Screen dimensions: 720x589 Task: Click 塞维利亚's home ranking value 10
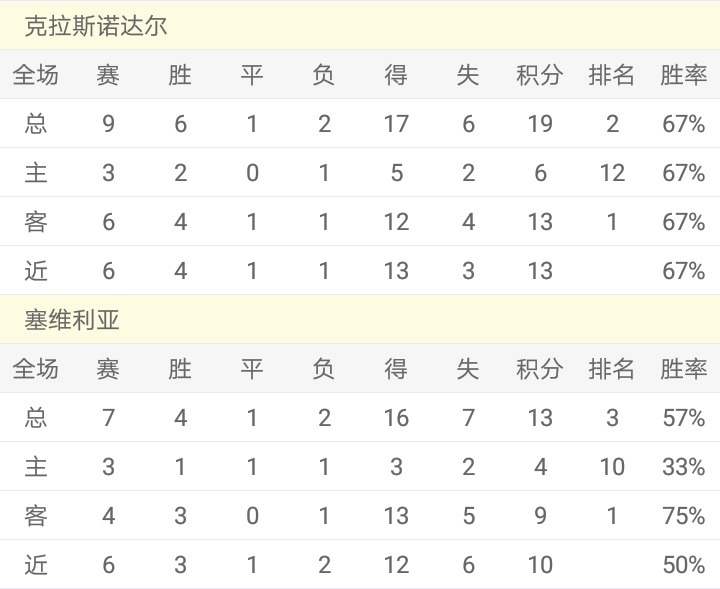tap(612, 467)
